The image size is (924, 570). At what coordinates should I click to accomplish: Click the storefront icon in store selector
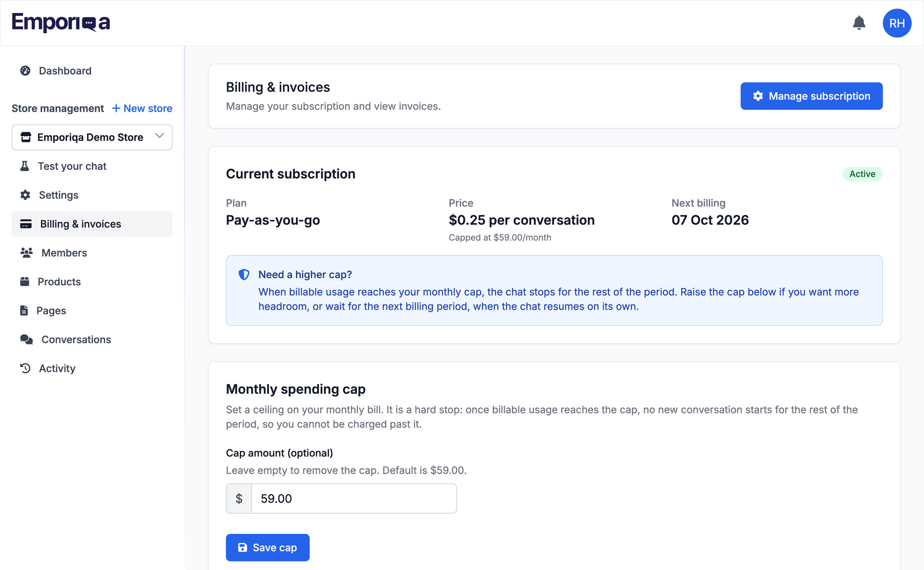click(x=26, y=137)
